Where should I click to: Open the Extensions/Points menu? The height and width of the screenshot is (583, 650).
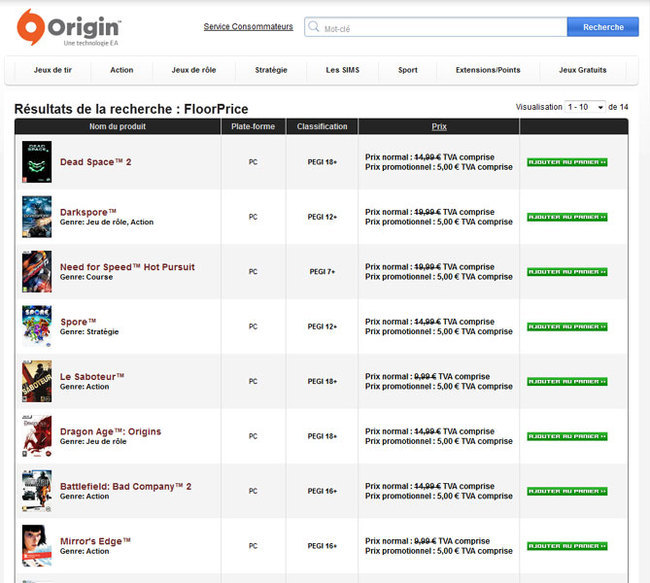pyautogui.click(x=488, y=70)
